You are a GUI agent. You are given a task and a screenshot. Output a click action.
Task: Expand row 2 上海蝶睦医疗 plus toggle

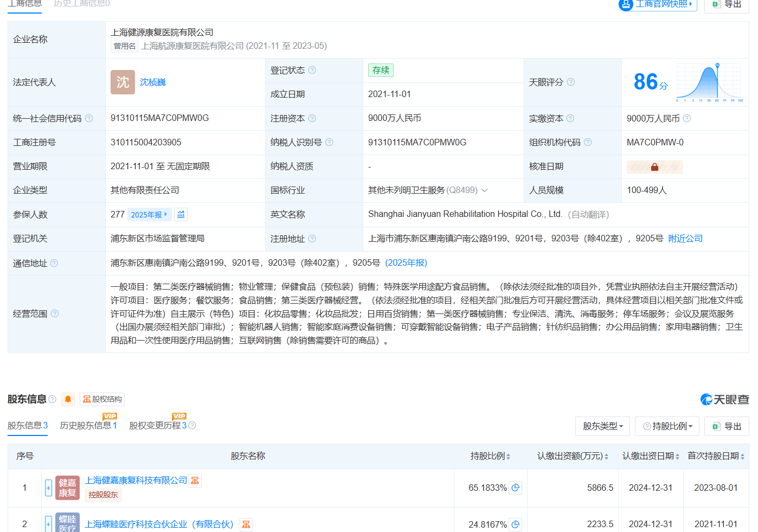click(48, 524)
